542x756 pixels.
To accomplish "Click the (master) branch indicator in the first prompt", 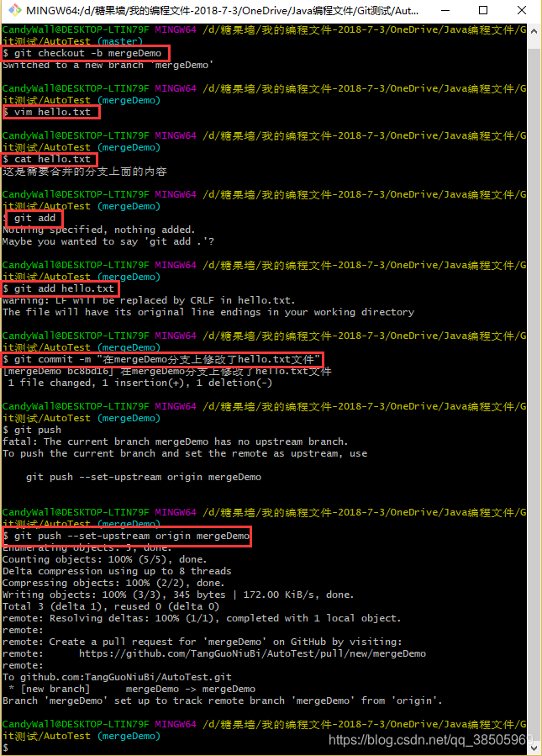I will coord(120,41).
